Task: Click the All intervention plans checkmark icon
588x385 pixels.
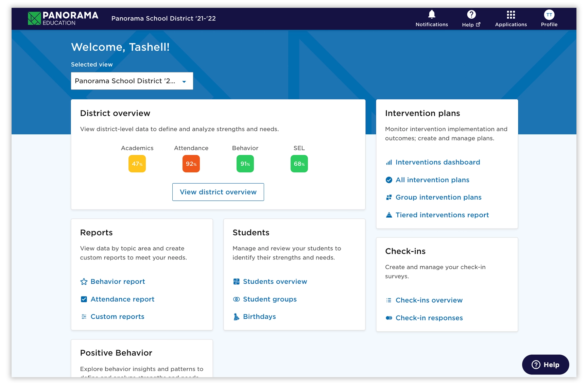Action: pyautogui.click(x=389, y=180)
